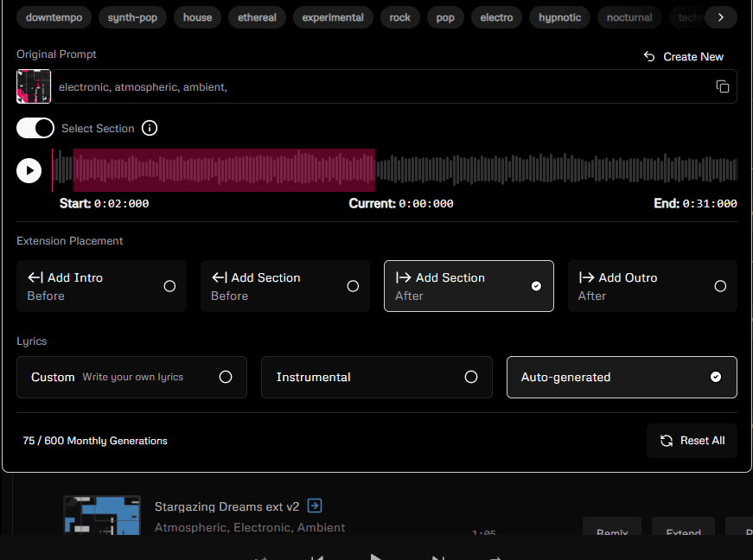Click the Add Outro arrow icon
The width and height of the screenshot is (753, 560).
click(x=586, y=277)
